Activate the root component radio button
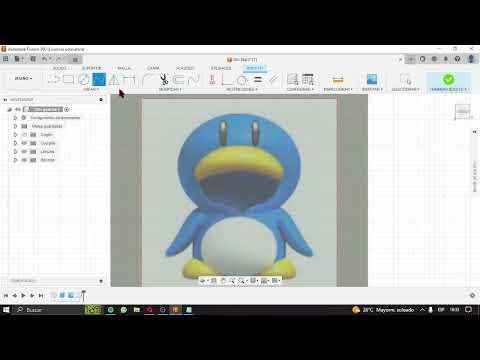The image size is (480, 360). pyautogui.click(x=67, y=109)
